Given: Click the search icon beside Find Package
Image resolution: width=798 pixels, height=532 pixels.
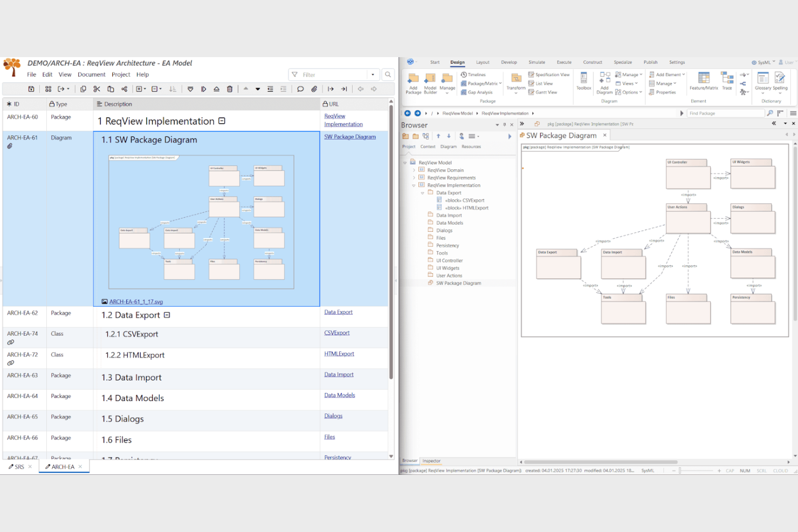Looking at the screenshot, I should point(770,113).
